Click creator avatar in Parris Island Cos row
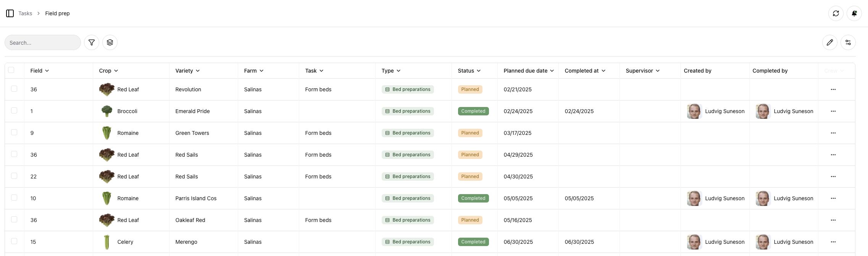Screen dimensions: 868x256 pos(694,198)
